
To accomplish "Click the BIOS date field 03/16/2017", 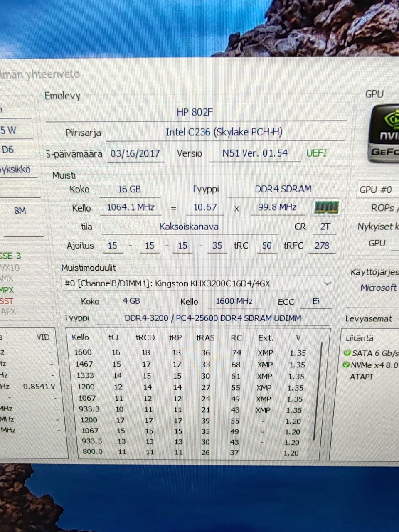I will 135,154.
